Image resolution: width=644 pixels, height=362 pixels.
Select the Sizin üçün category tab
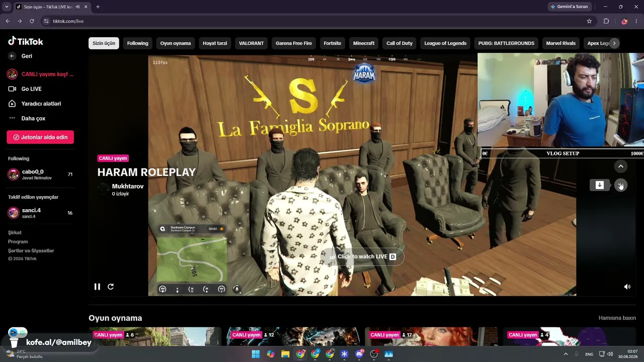coord(104,43)
